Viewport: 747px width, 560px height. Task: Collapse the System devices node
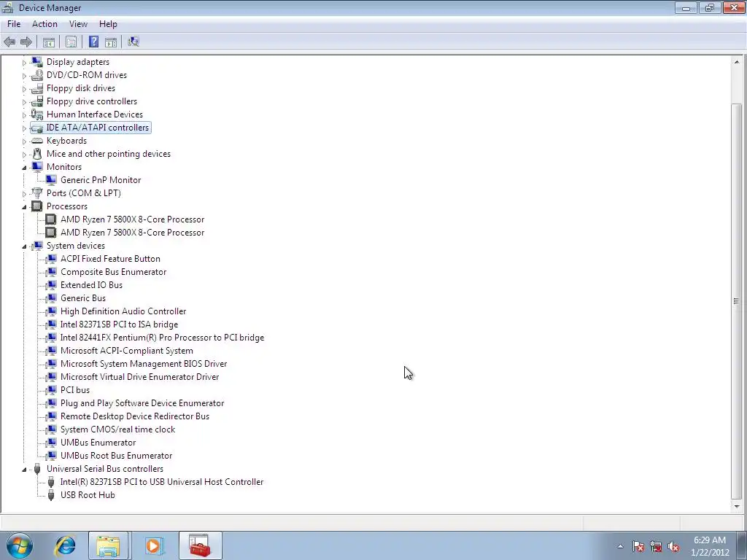pos(24,246)
